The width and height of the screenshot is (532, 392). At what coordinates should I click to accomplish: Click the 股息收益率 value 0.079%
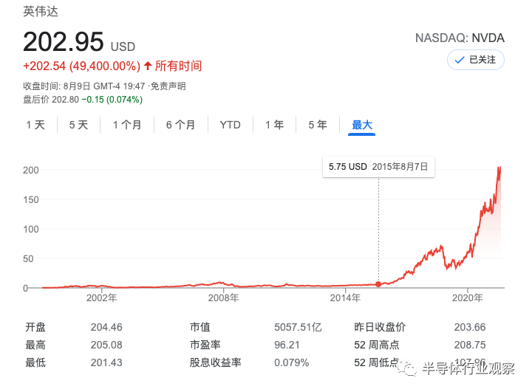click(291, 362)
